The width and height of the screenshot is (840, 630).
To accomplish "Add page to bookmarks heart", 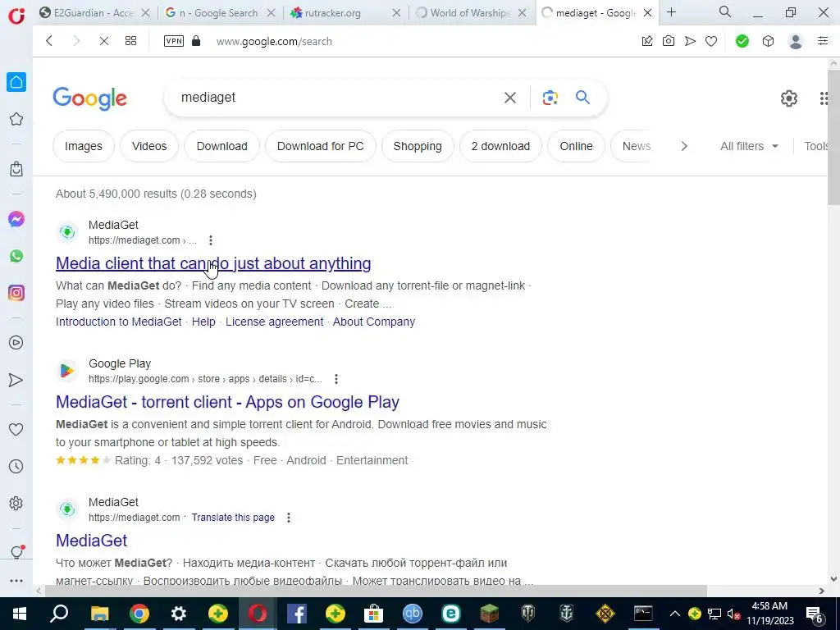I will pos(711,41).
